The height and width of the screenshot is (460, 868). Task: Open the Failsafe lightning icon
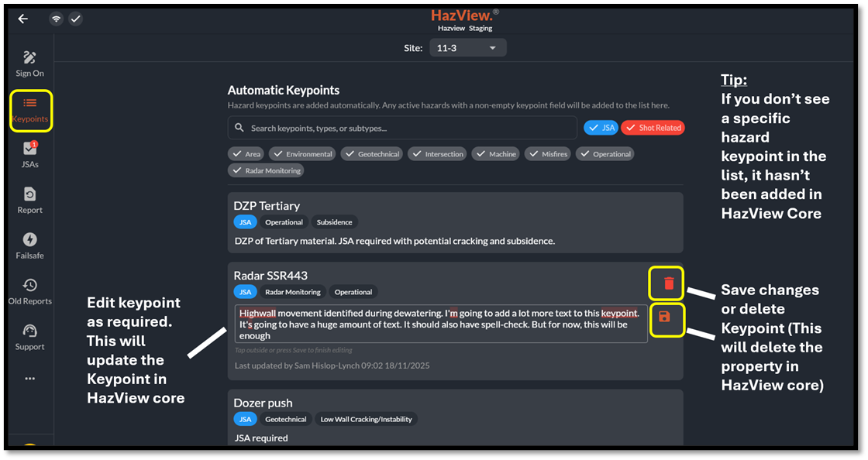pos(30,245)
